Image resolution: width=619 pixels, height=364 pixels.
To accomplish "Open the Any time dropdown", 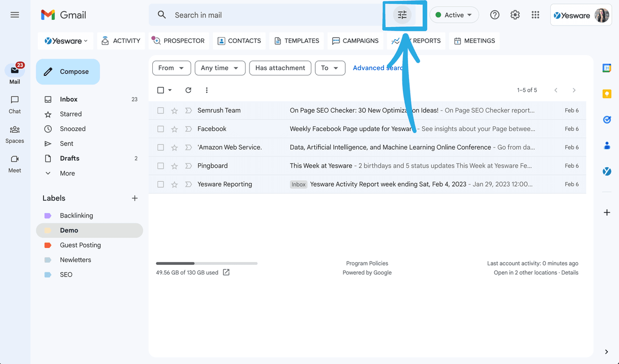I will pyautogui.click(x=220, y=68).
